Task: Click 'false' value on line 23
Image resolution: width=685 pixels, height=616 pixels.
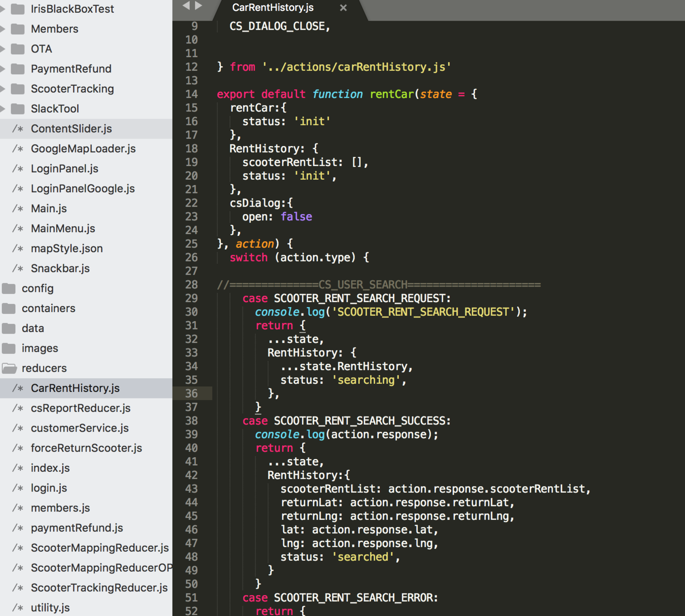Action: (x=296, y=217)
